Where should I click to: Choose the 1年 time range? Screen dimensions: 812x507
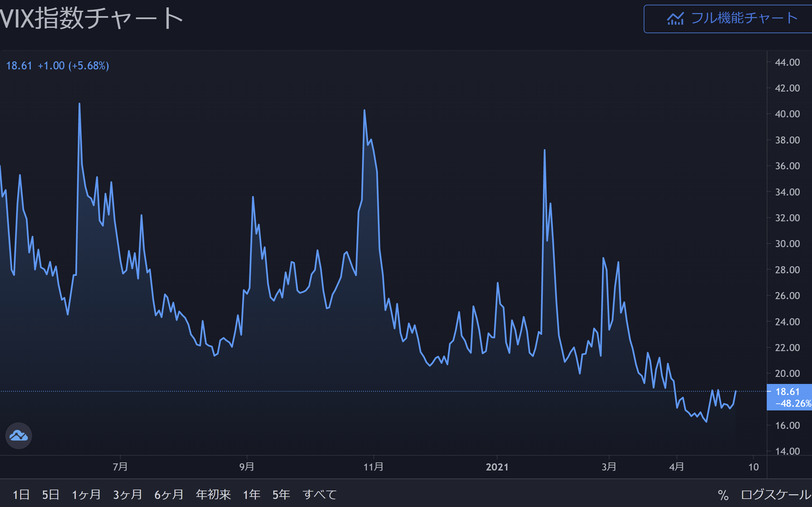click(x=251, y=495)
